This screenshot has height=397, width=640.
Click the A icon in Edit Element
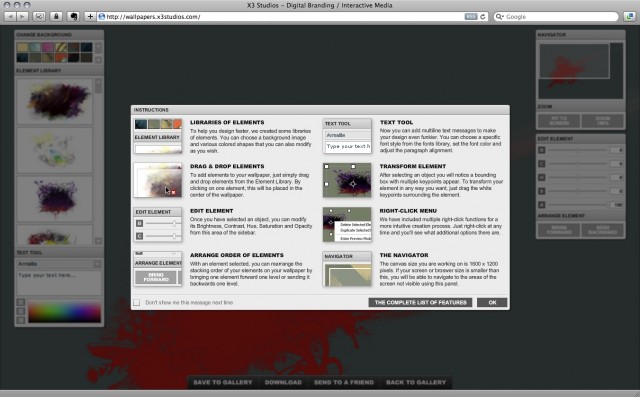click(x=542, y=204)
